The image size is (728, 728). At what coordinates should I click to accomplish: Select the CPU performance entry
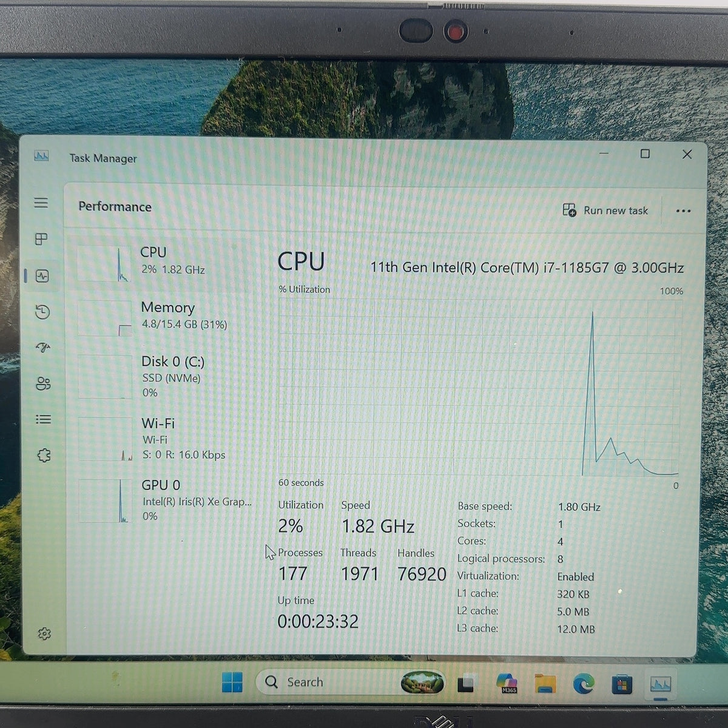point(164,263)
